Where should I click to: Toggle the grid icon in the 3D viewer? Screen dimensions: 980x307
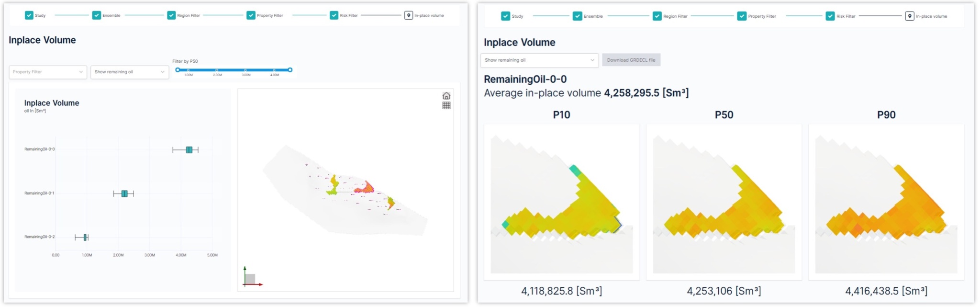[446, 105]
